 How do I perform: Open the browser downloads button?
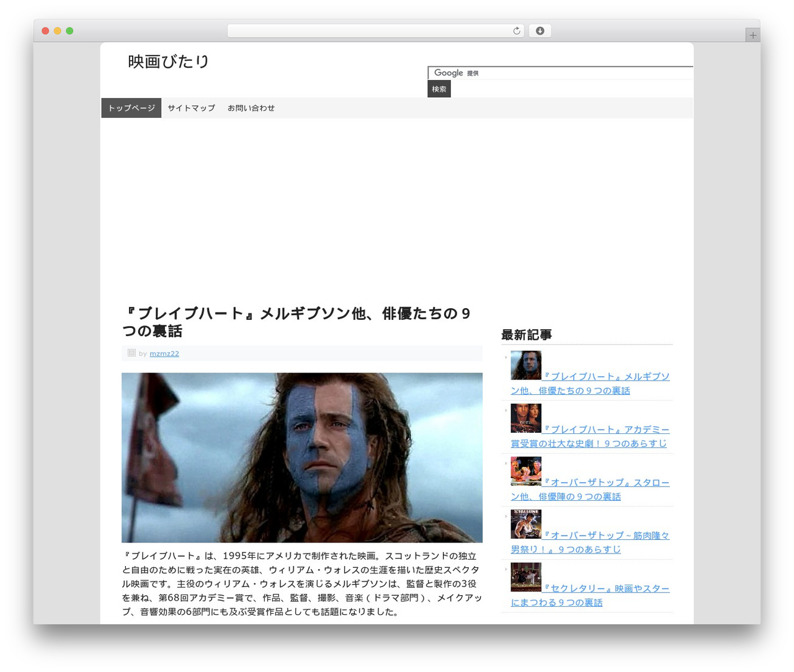[x=540, y=31]
